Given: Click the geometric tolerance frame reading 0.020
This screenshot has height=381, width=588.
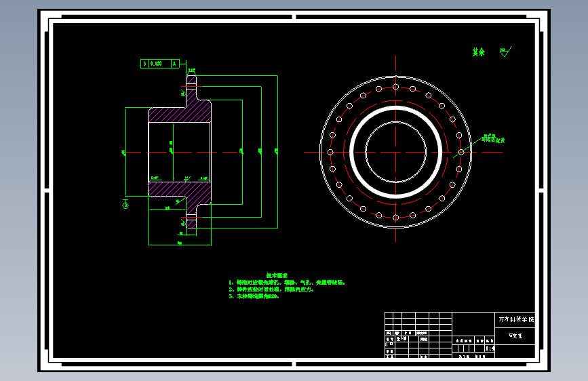Looking at the screenshot, I should [x=160, y=64].
